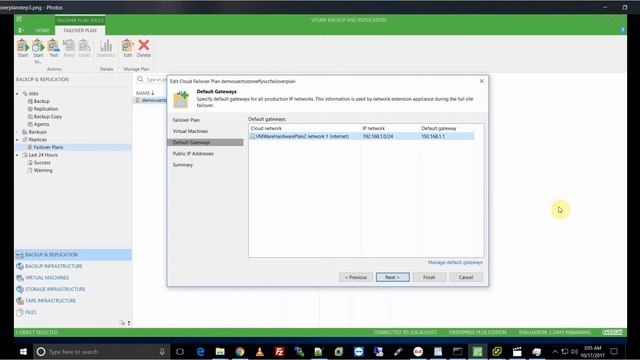
Task: Open the Tape Infrastructure view
Action: click(x=73, y=300)
